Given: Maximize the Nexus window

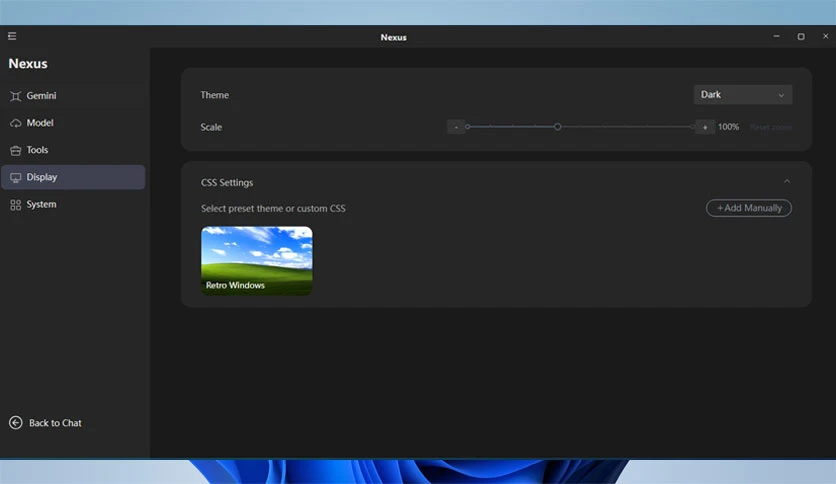Looking at the screenshot, I should pyautogui.click(x=801, y=36).
